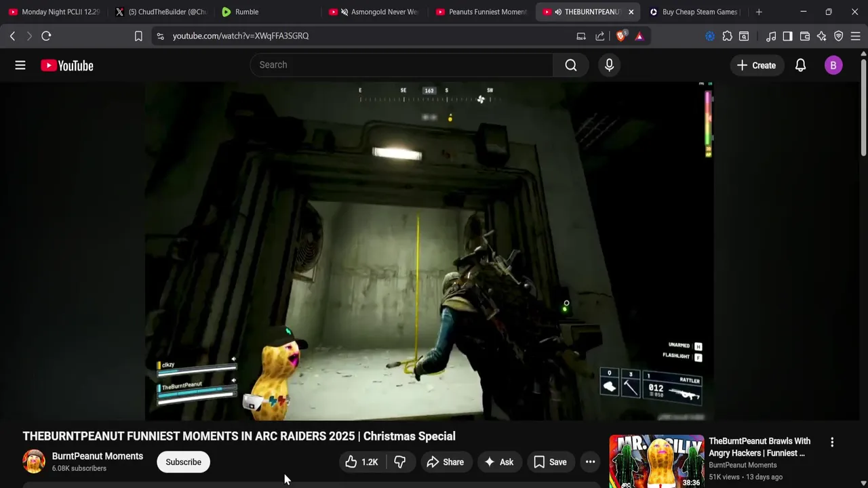
Task: Open the page search extension icon
Action: [x=744, y=36]
